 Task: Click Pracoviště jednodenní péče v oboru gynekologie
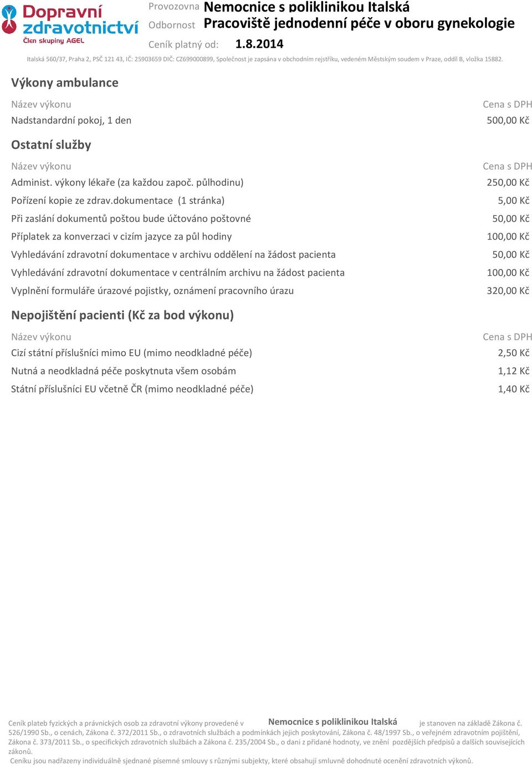click(x=359, y=23)
